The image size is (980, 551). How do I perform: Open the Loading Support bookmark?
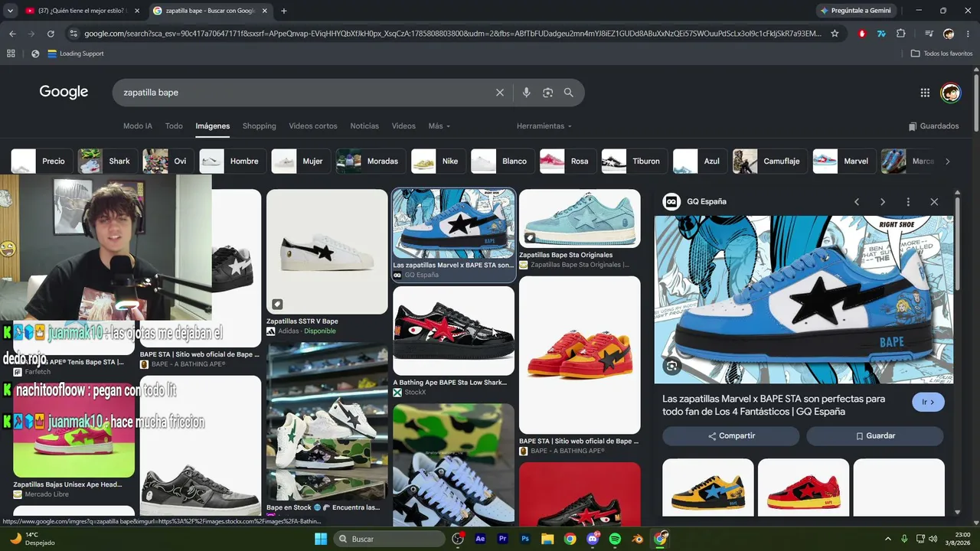pos(75,54)
